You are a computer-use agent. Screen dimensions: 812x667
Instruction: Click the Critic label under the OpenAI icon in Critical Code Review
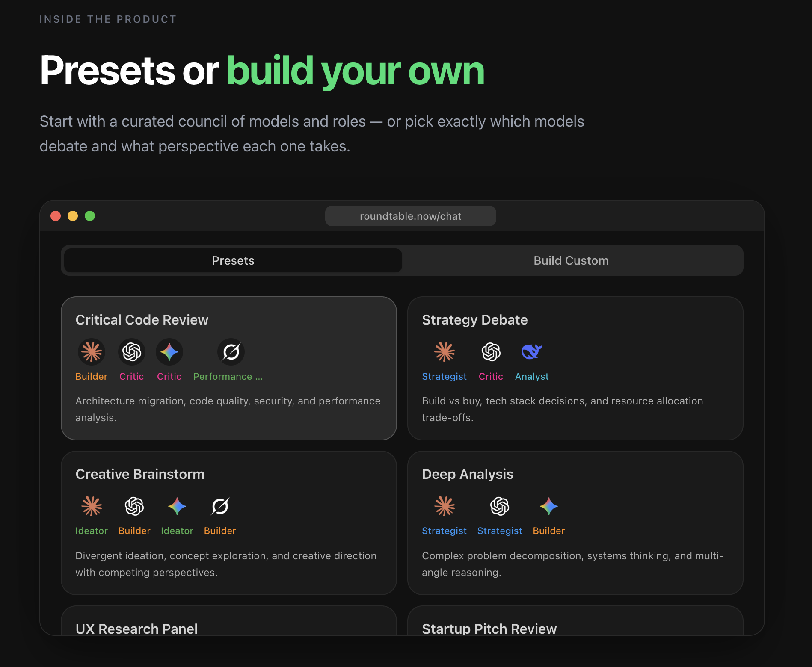coord(132,376)
